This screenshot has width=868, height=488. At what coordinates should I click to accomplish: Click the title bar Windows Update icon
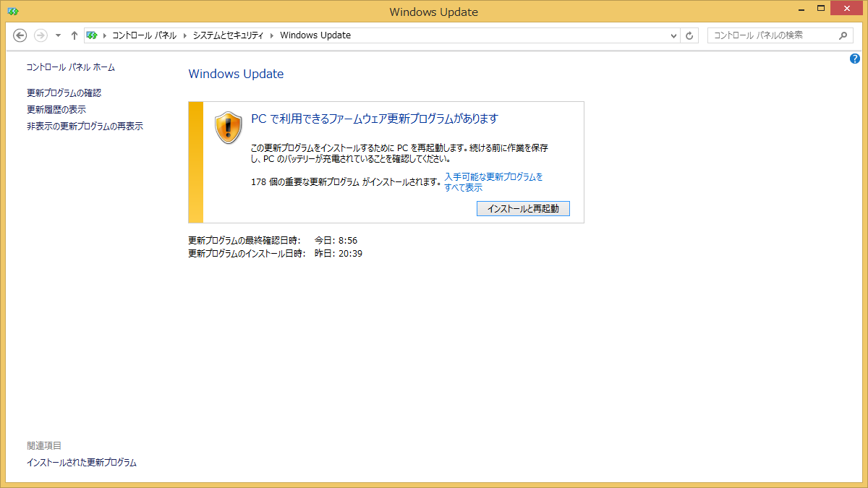tap(12, 12)
